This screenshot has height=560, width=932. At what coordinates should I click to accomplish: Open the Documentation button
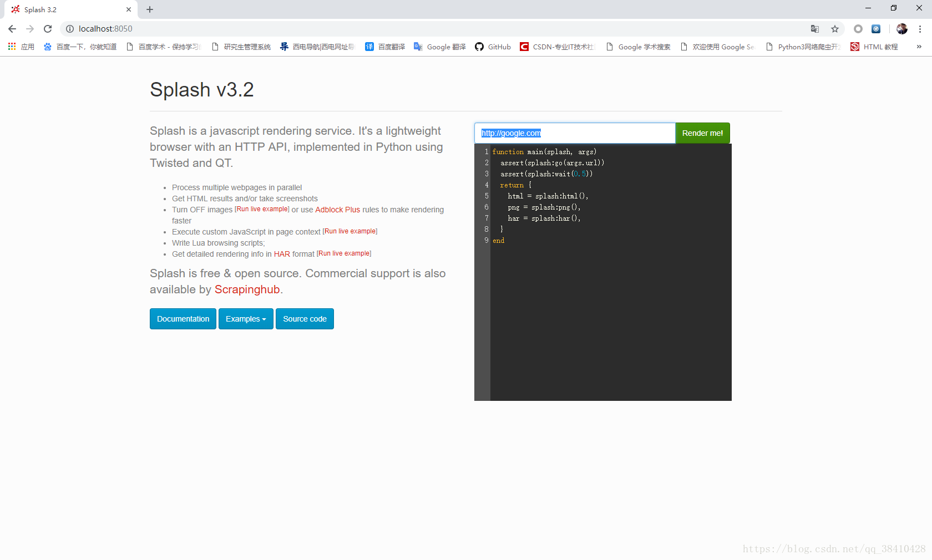(x=183, y=319)
